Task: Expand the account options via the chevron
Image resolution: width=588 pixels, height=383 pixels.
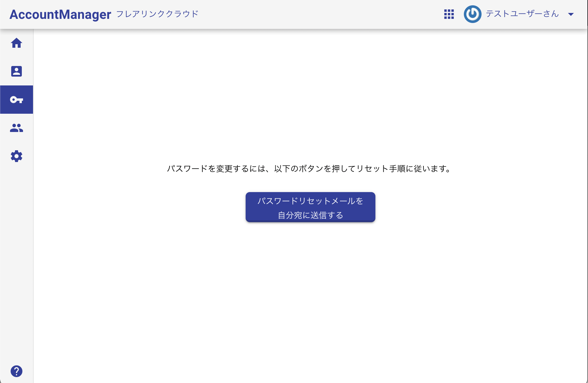Action: [x=571, y=14]
